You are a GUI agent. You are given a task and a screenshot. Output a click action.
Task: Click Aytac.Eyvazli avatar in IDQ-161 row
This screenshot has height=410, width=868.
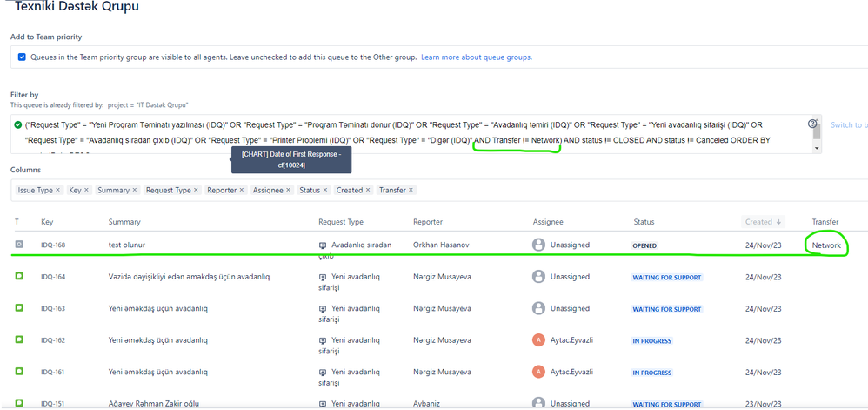point(538,371)
